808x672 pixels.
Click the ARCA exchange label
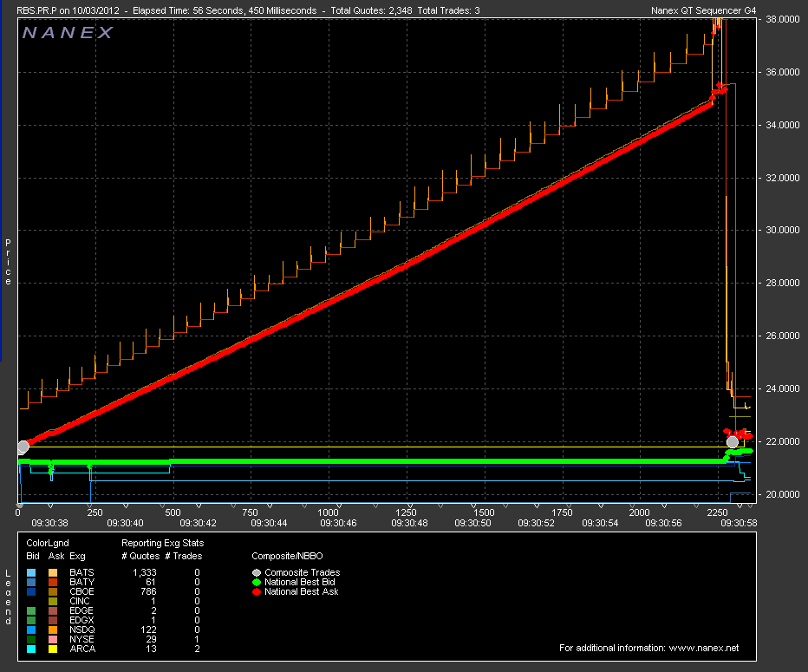pyautogui.click(x=82, y=649)
